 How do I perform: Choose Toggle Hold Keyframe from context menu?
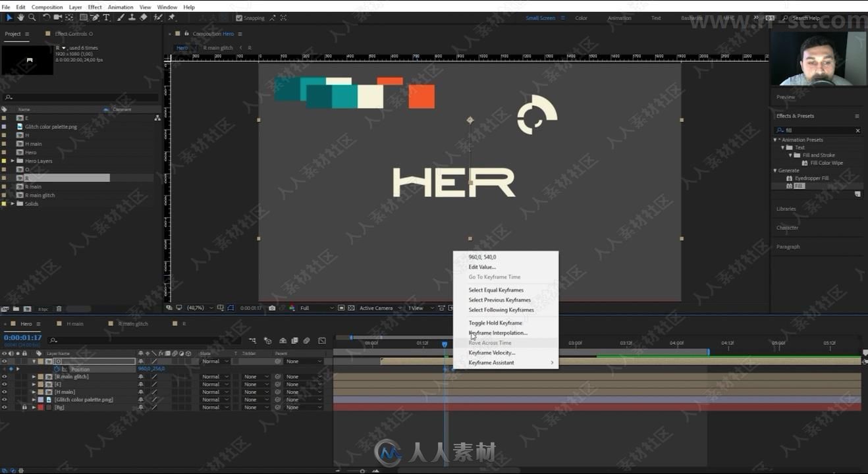click(495, 323)
